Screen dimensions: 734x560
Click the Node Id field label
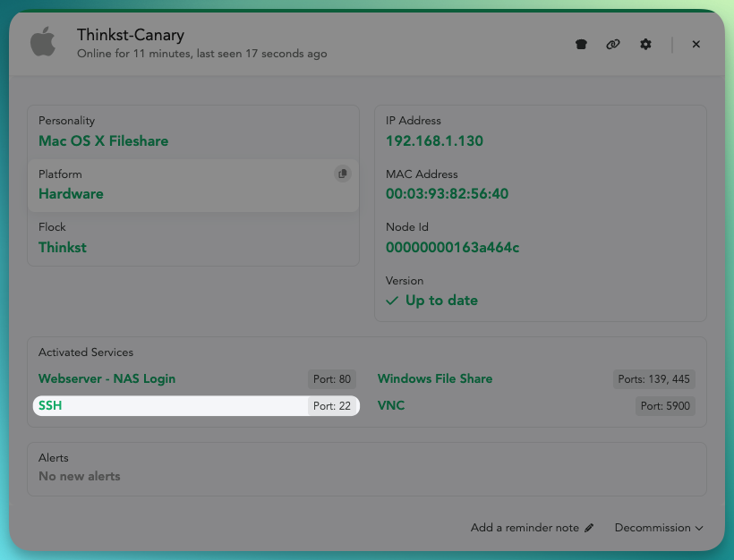pyautogui.click(x=406, y=227)
